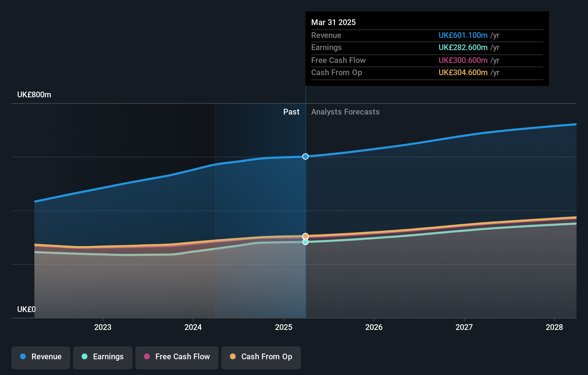Click the UK£800m y-axis label
Viewport: 588px width, 375px height.
[34, 95]
